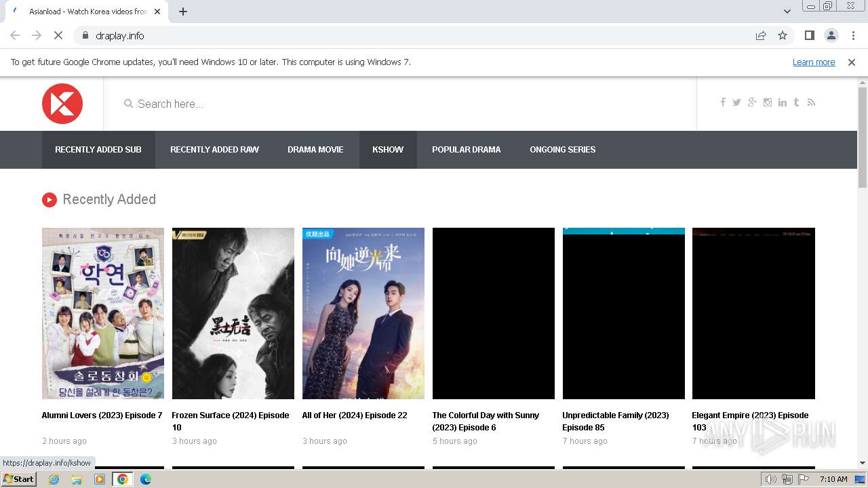Viewport: 868px width, 488px height.
Task: Click the volume icon in system tray
Action: coord(770,479)
